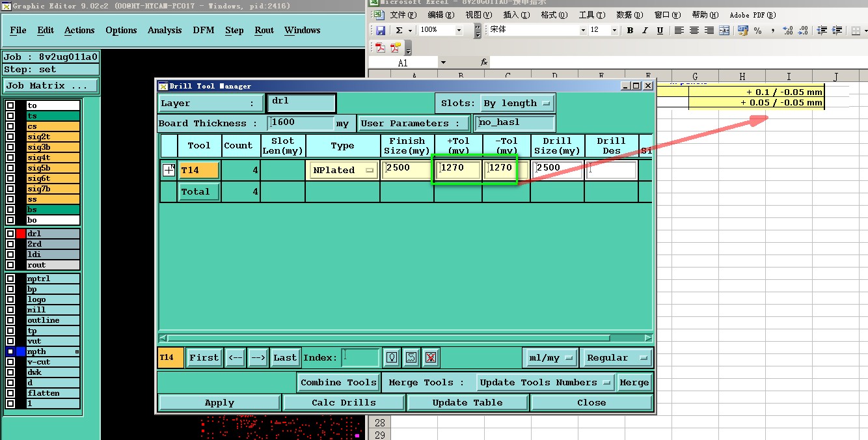Toggle italic formatting in Excel toolbar
This screenshot has width=868, height=440.
pyautogui.click(x=645, y=30)
